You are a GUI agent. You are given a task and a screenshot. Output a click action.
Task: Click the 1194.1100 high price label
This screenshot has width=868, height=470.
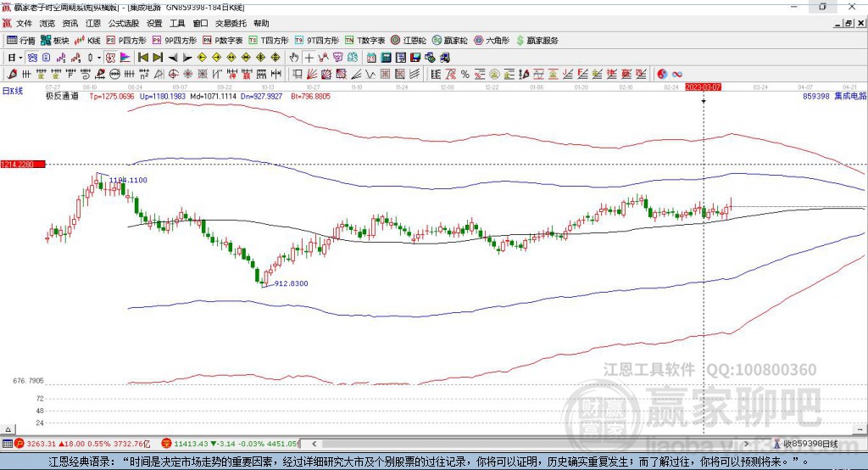(x=129, y=180)
